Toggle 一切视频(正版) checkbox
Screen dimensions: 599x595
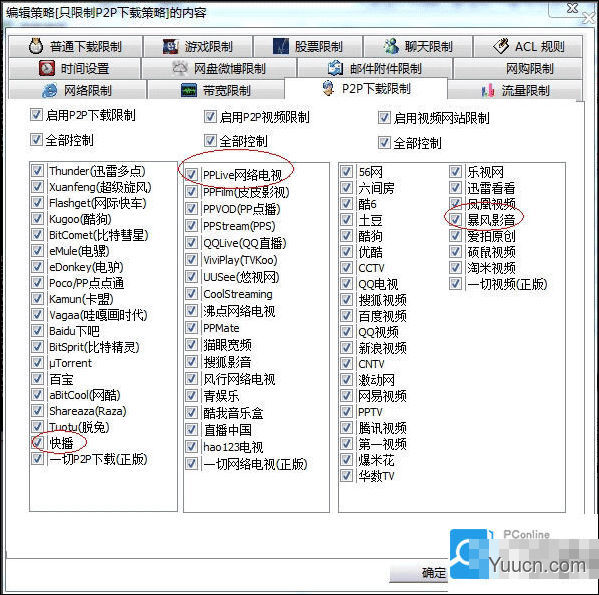(455, 283)
